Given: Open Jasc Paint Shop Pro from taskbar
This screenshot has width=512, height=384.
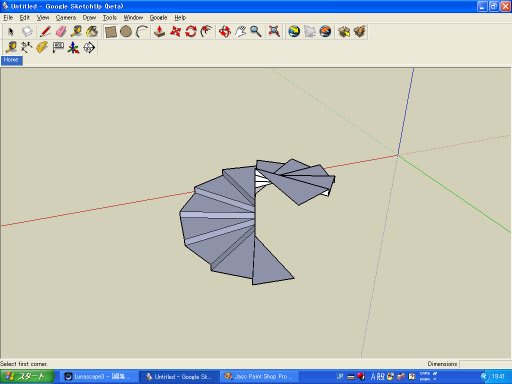Looking at the screenshot, I should coord(259,377).
